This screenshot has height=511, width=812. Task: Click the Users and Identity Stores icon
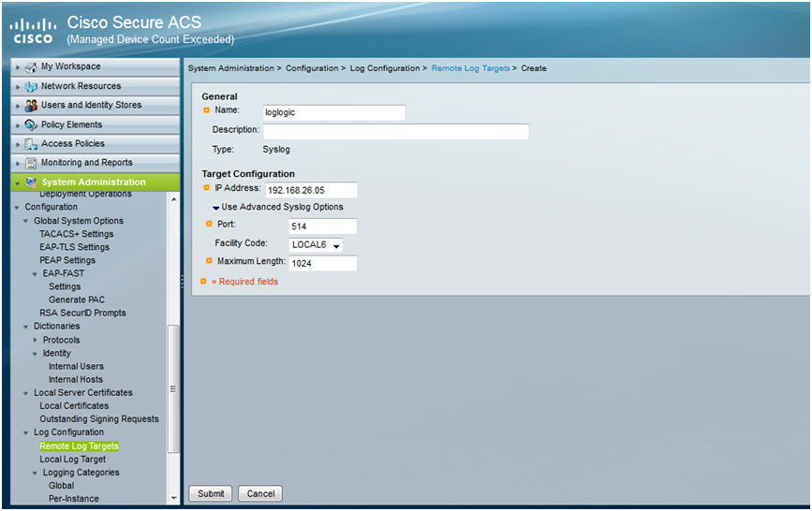coord(31,106)
